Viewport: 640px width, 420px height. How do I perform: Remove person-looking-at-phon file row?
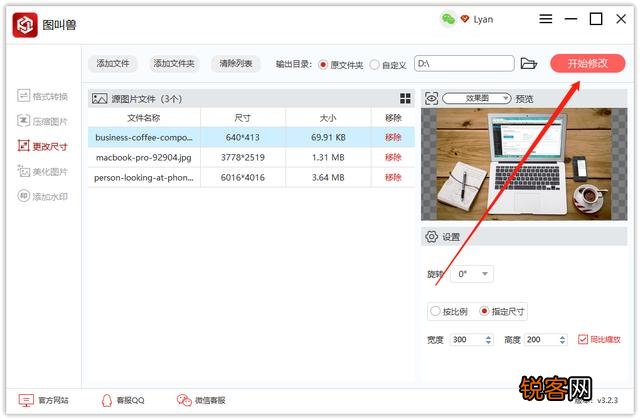point(393,178)
